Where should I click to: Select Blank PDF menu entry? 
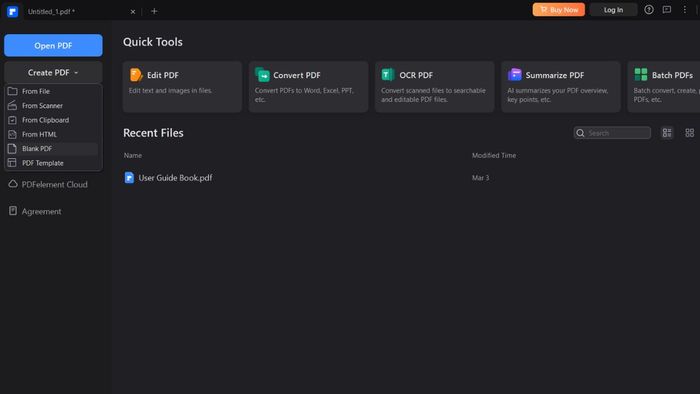53,149
